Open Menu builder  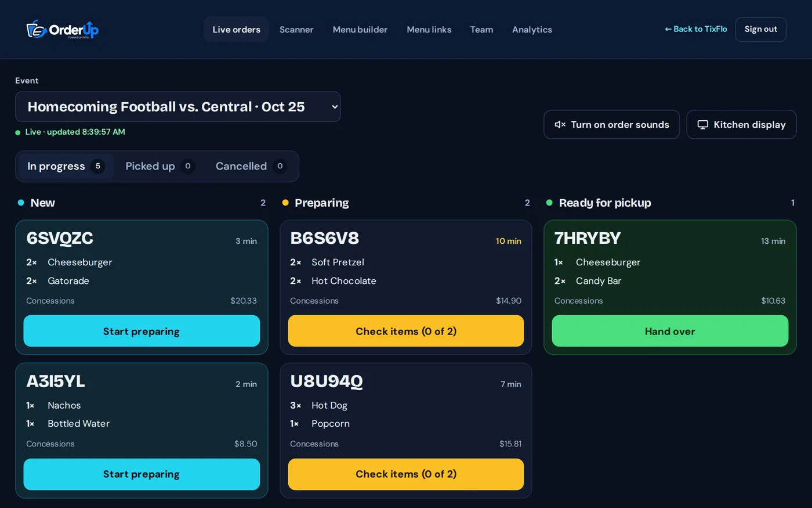click(x=360, y=30)
